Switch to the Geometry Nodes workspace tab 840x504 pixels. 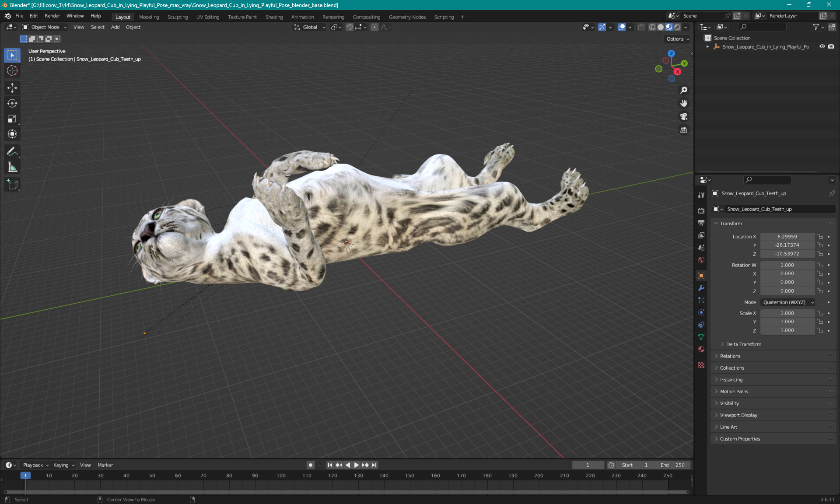click(x=407, y=17)
